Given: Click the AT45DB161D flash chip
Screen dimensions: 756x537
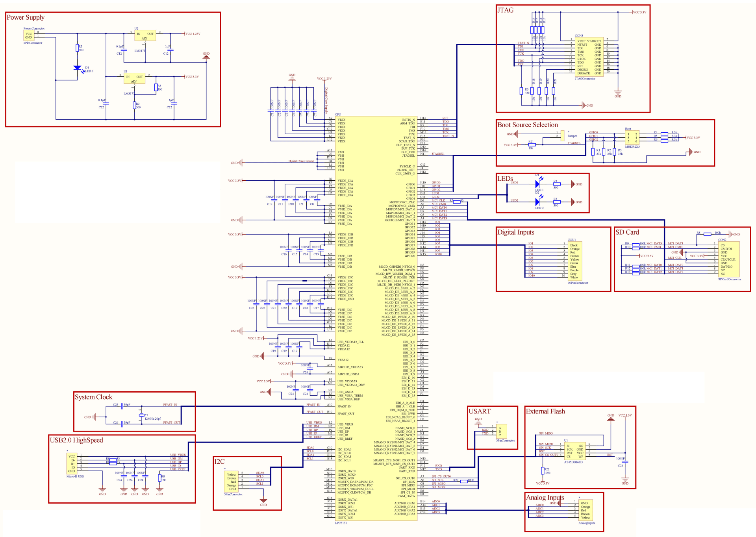Looking at the screenshot, I should coord(574,451).
